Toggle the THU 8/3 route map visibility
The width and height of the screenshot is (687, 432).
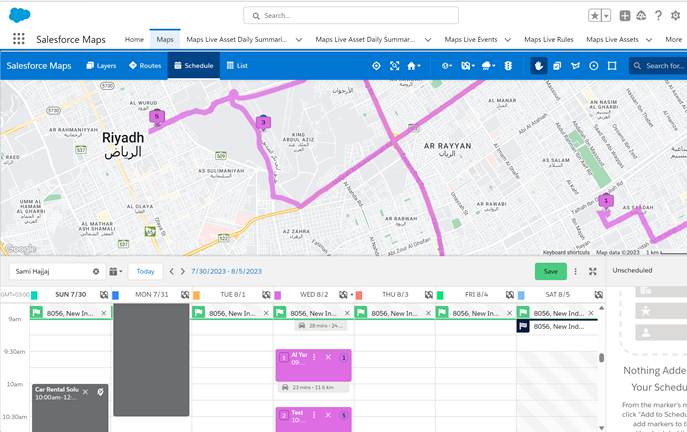428,295
